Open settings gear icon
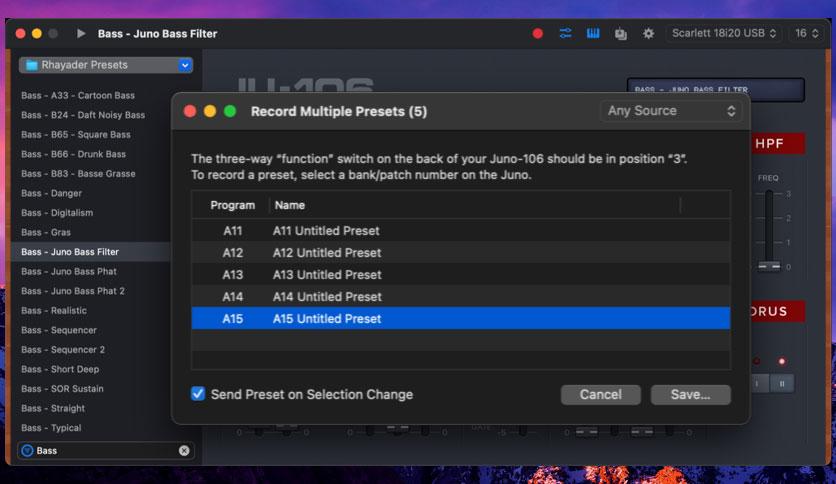 pyautogui.click(x=648, y=34)
